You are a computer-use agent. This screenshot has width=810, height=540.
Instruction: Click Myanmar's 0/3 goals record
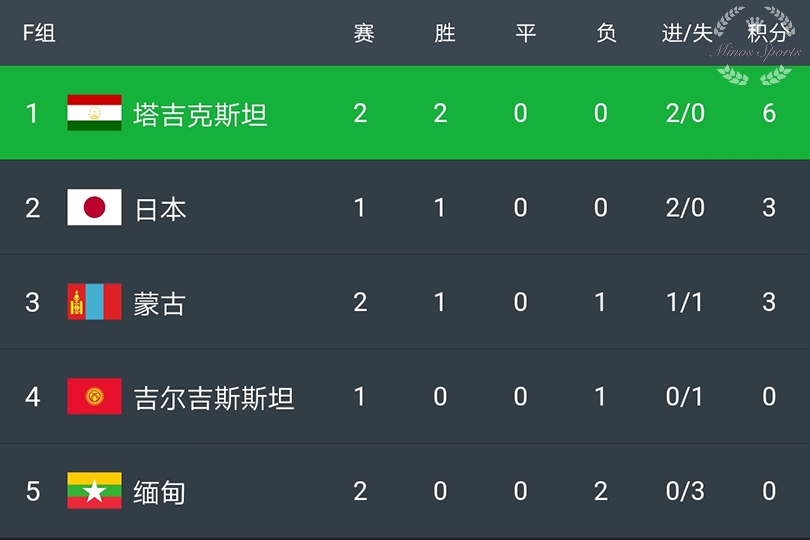[685, 491]
